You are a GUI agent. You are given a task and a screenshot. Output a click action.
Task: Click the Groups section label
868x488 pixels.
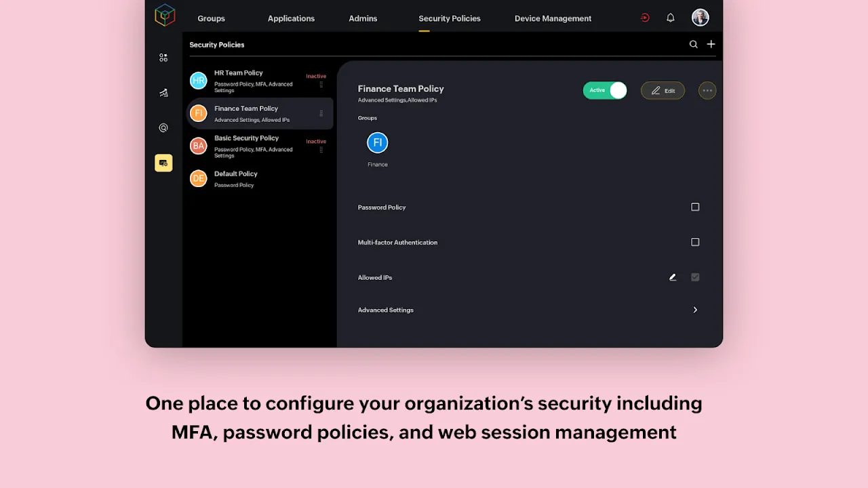tap(368, 118)
